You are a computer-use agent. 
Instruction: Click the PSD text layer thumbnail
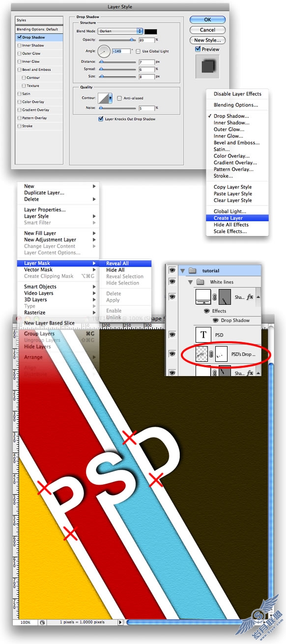coord(203,335)
